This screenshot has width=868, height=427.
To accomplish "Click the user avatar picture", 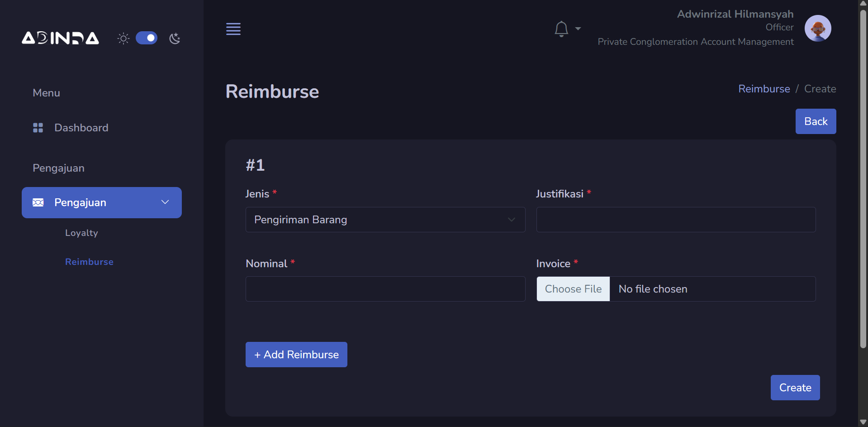I will coord(817,28).
